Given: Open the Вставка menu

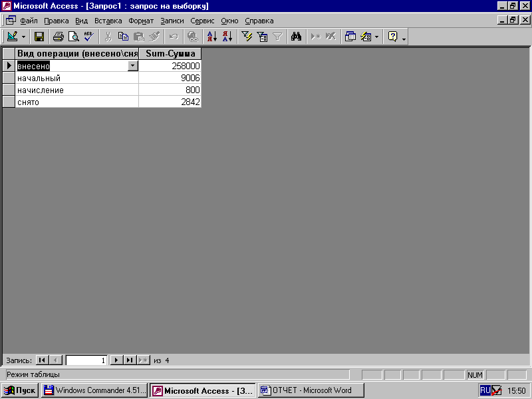Looking at the screenshot, I should pyautogui.click(x=108, y=21).
